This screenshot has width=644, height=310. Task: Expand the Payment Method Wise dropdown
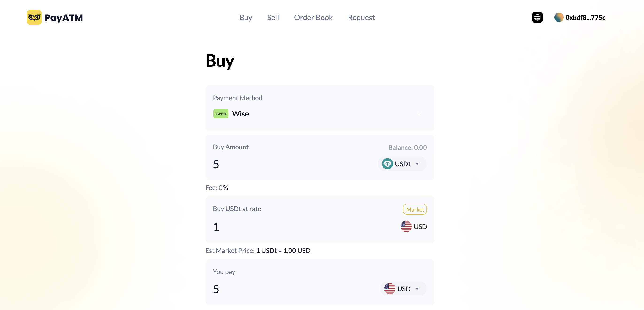tap(419, 114)
